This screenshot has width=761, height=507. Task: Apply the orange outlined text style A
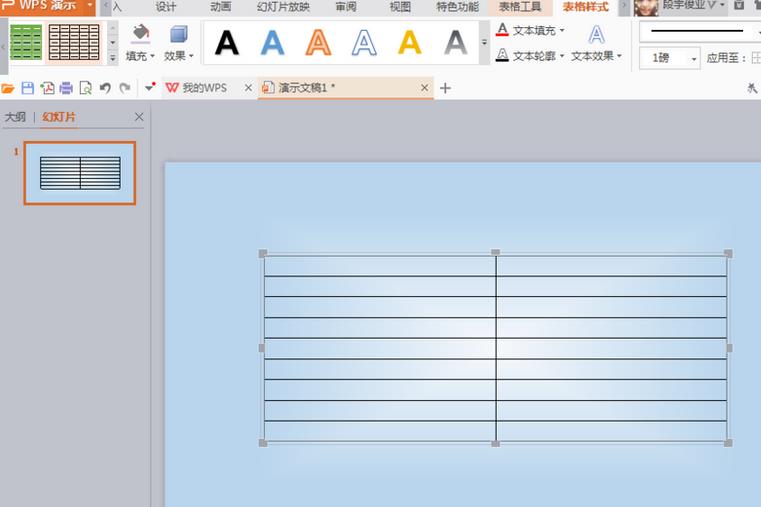[318, 43]
